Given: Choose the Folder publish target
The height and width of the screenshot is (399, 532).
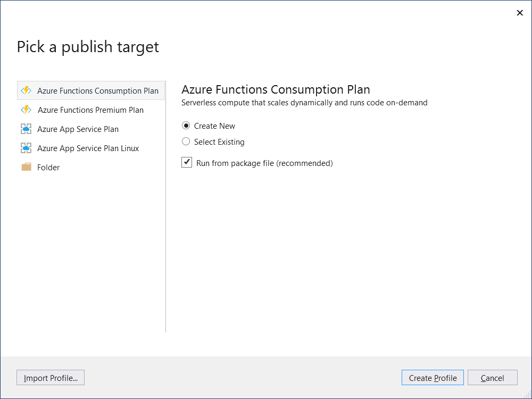Looking at the screenshot, I should (91, 167).
